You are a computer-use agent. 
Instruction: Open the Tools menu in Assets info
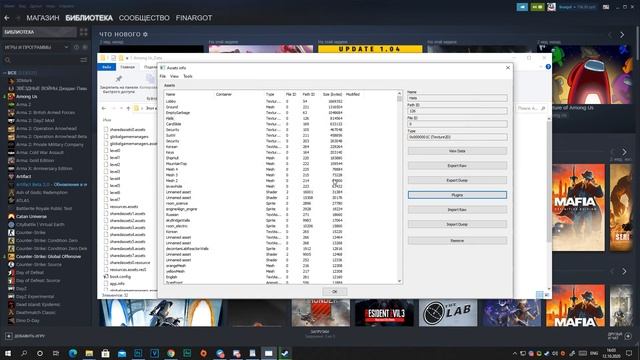coord(188,76)
